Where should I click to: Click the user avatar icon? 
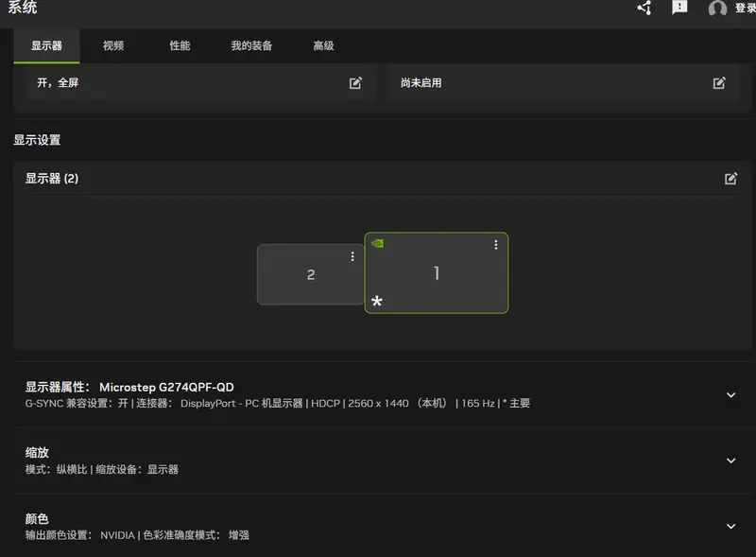click(717, 9)
